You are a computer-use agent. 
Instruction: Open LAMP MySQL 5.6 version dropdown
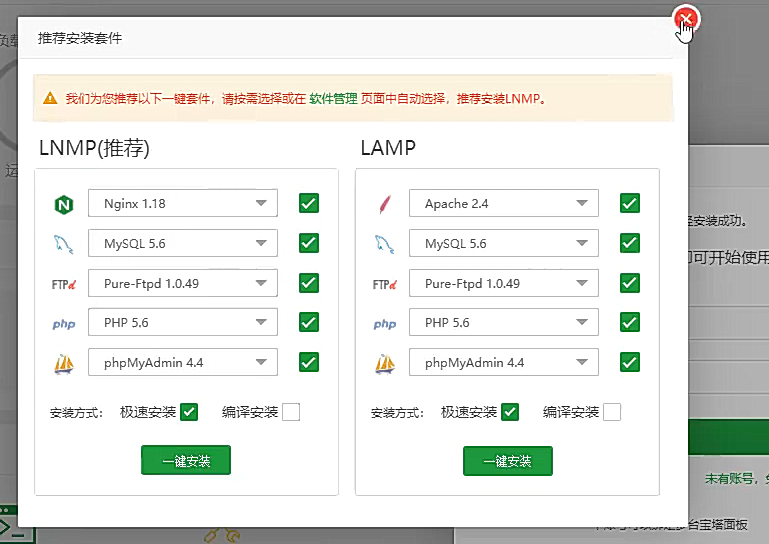coord(504,243)
